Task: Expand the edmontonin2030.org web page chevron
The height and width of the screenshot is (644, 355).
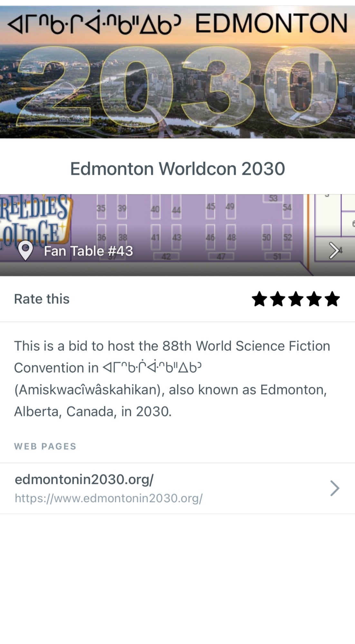Action: [335, 488]
